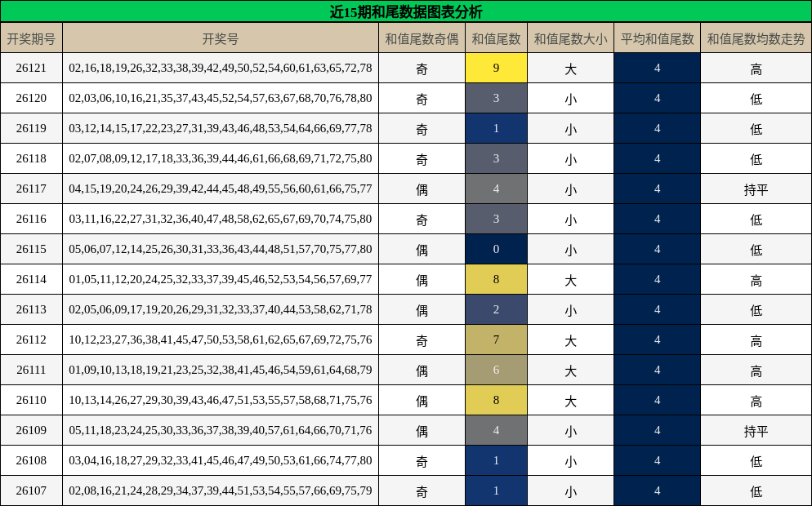Screen dimensions: 812x506
Task: Click period number 26119
Action: [x=31, y=128]
